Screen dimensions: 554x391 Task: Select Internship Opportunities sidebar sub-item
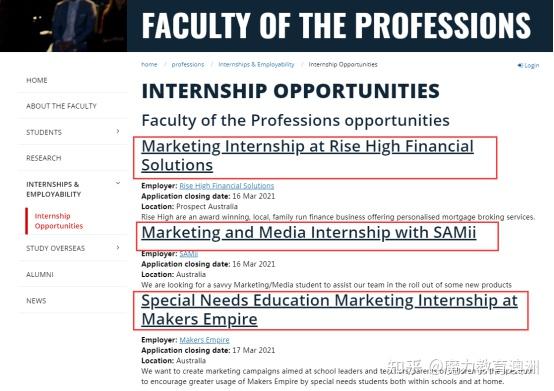(x=59, y=221)
